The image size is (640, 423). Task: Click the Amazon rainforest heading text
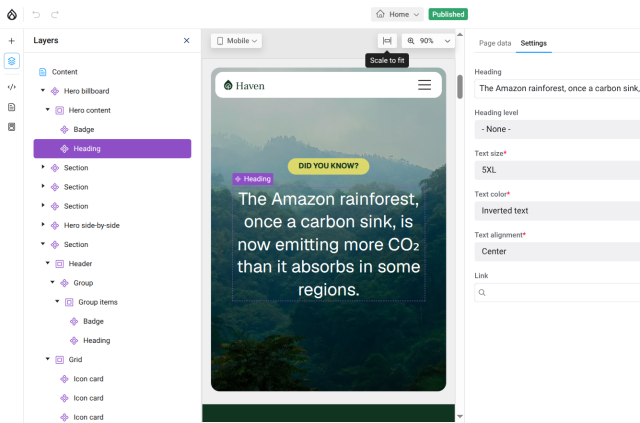pos(329,244)
